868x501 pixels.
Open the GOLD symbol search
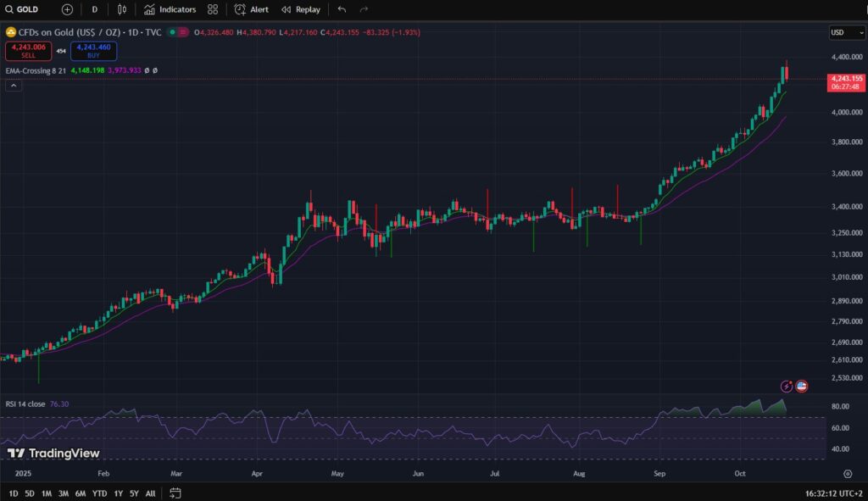click(x=27, y=9)
